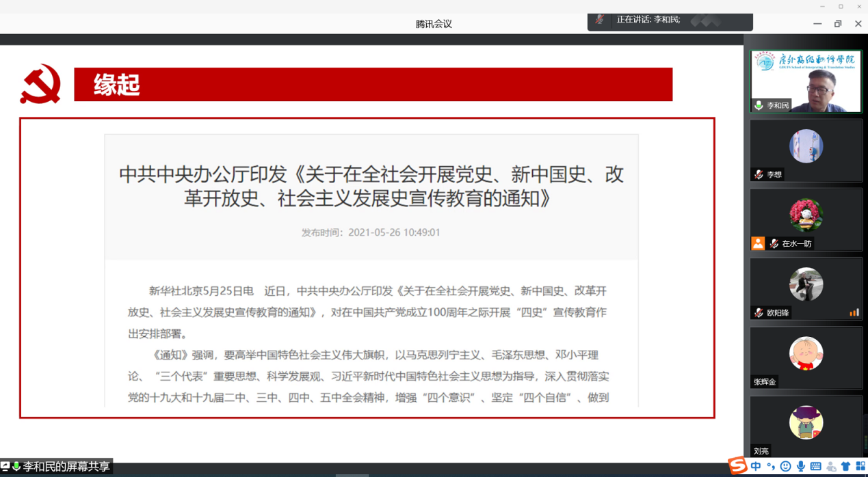Select 张辉金's participant tile

point(806,357)
